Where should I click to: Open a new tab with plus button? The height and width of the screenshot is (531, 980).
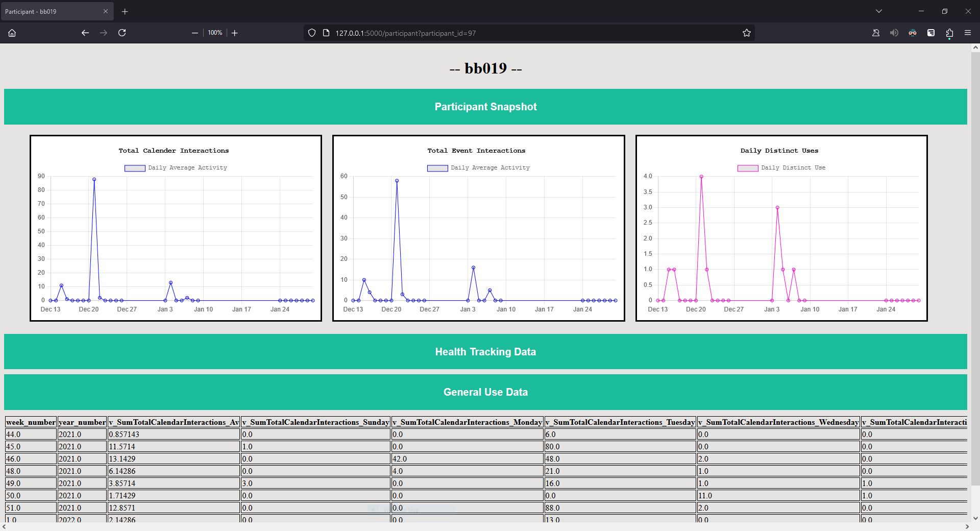click(125, 11)
